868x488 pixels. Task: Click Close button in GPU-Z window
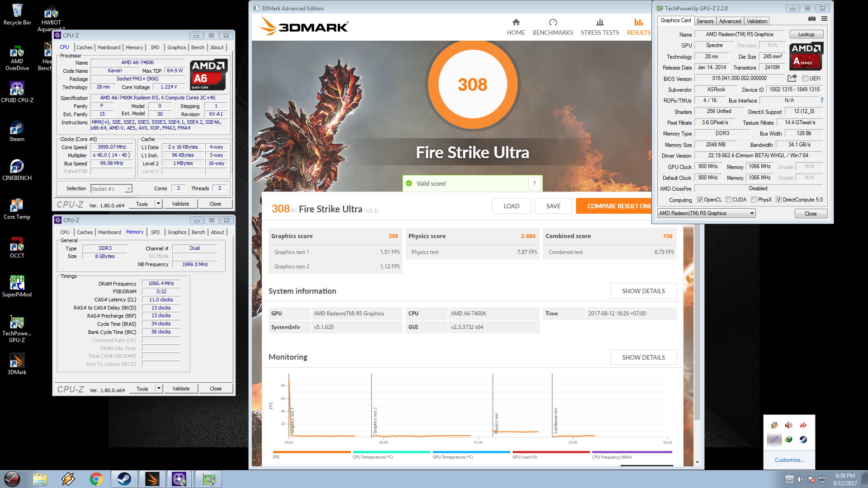811,213
